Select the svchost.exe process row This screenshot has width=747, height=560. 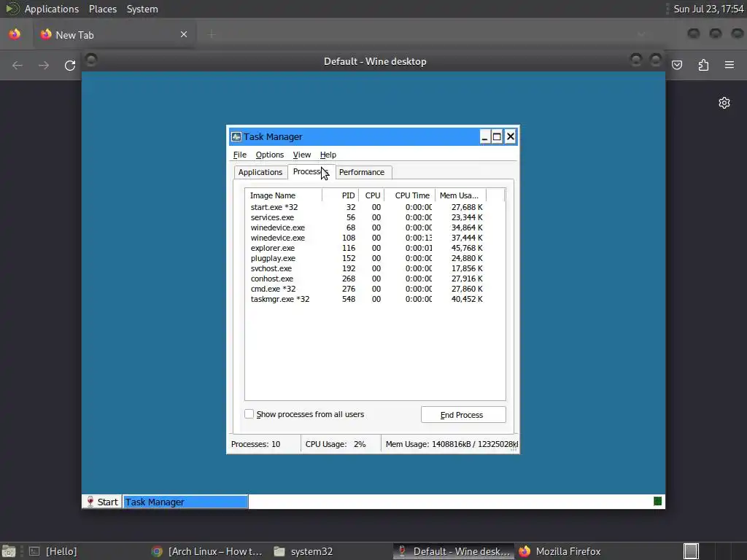coord(367,268)
